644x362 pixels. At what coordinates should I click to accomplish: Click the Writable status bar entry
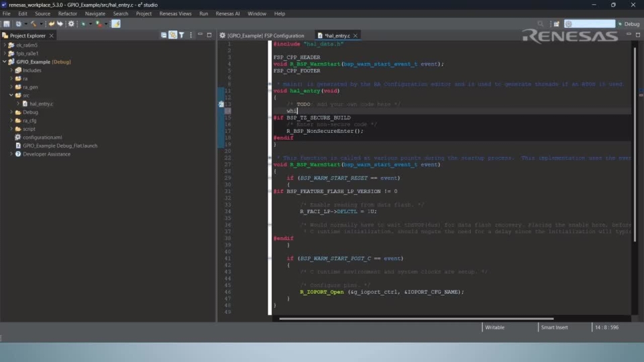pyautogui.click(x=494, y=328)
